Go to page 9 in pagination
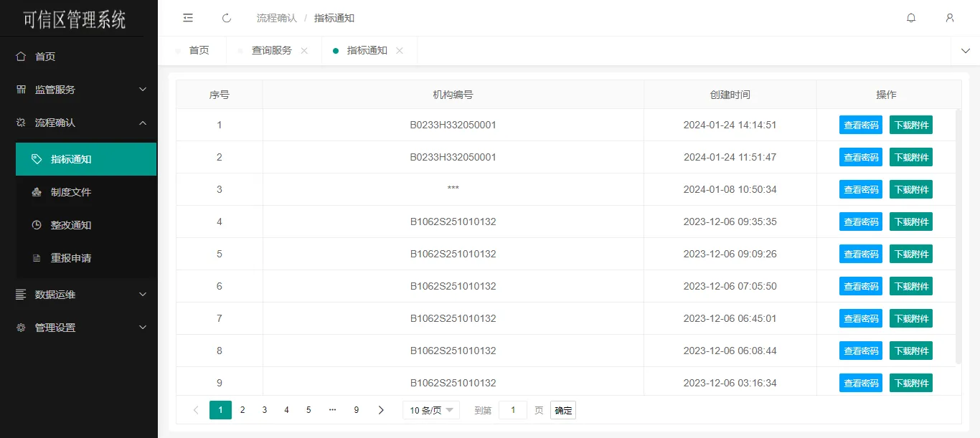 [x=357, y=410]
